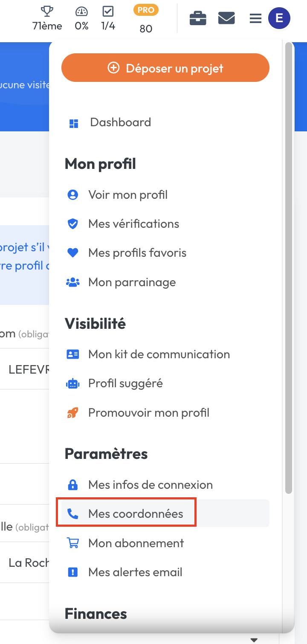
Task: Toggle the hamburger menu icon
Action: click(x=255, y=18)
